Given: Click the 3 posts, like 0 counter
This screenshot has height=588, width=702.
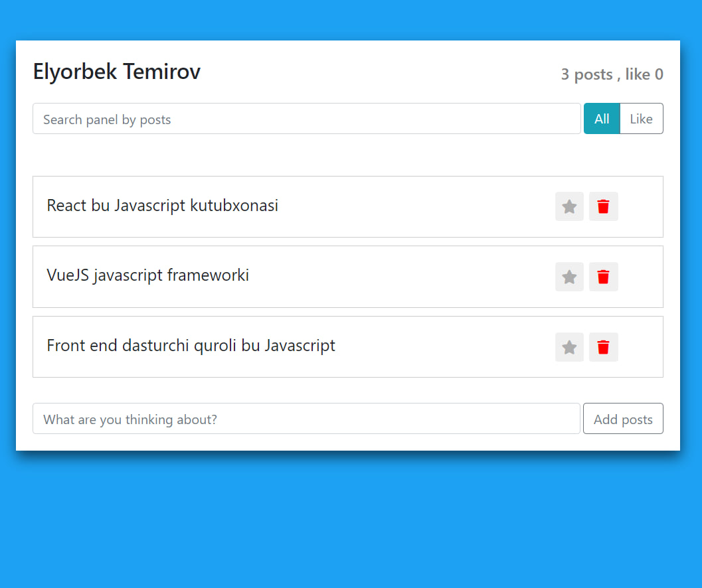Looking at the screenshot, I should tap(612, 74).
